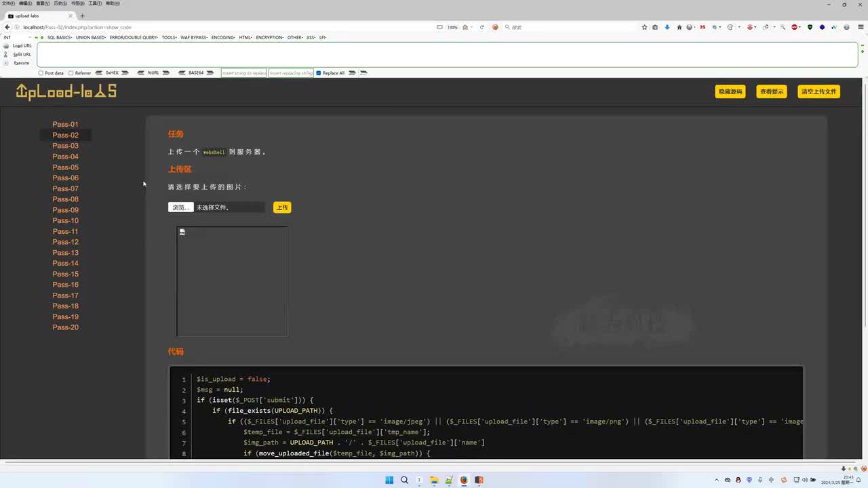Open the 文件 menu in the menu bar
The image size is (868, 488).
(8, 3)
